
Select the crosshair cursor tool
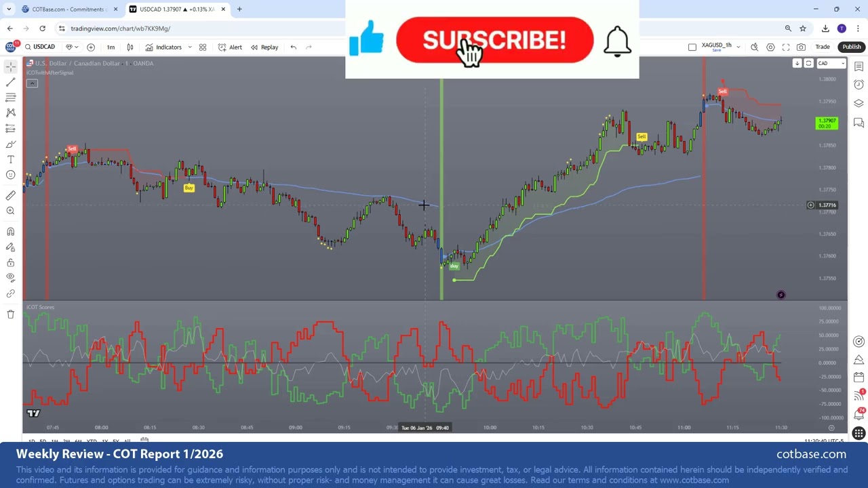[11, 67]
